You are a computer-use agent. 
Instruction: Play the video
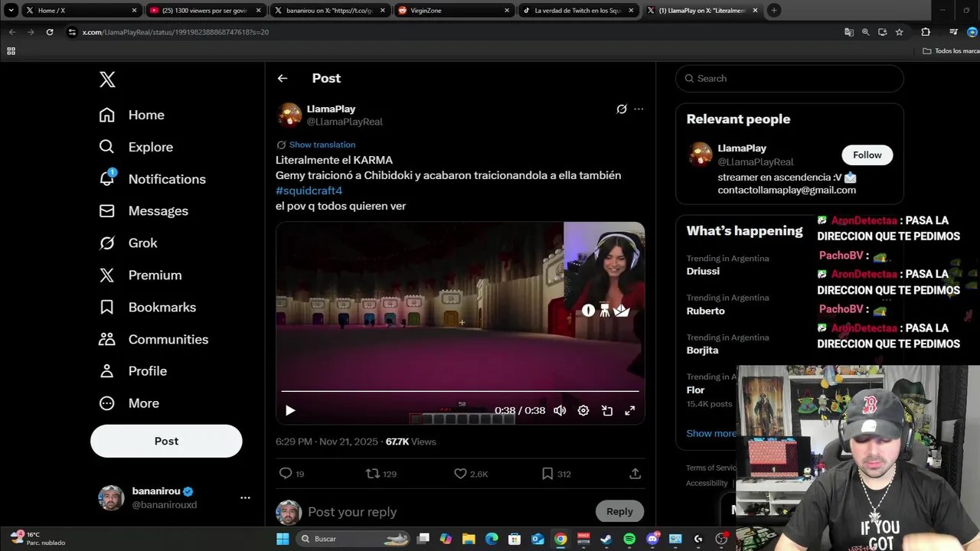(290, 411)
